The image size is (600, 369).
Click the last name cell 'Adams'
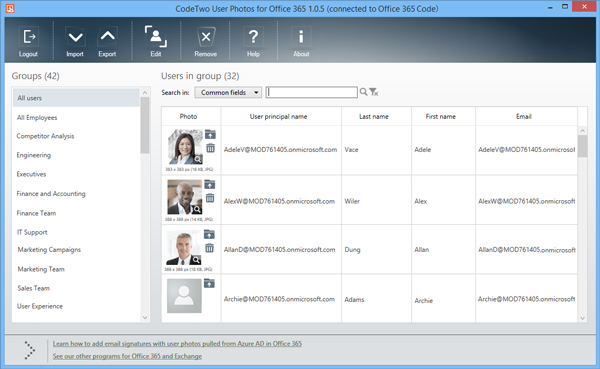377,299
